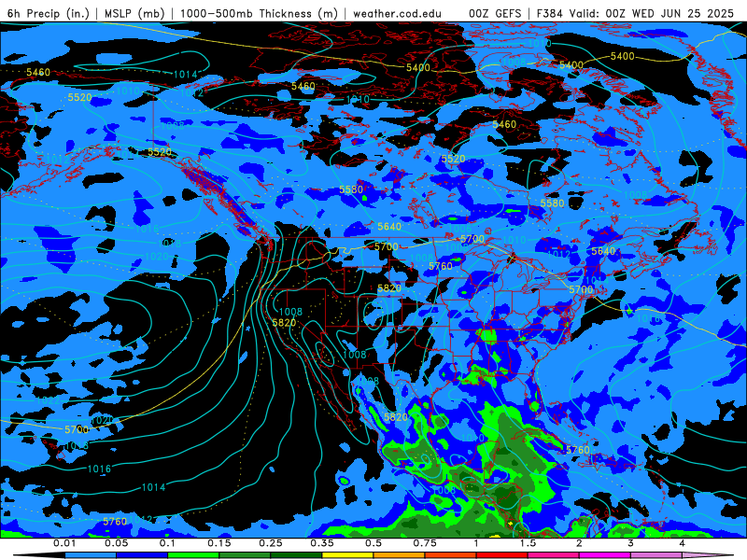
Task: Click the "0.1" legend value
Action: pos(168,543)
